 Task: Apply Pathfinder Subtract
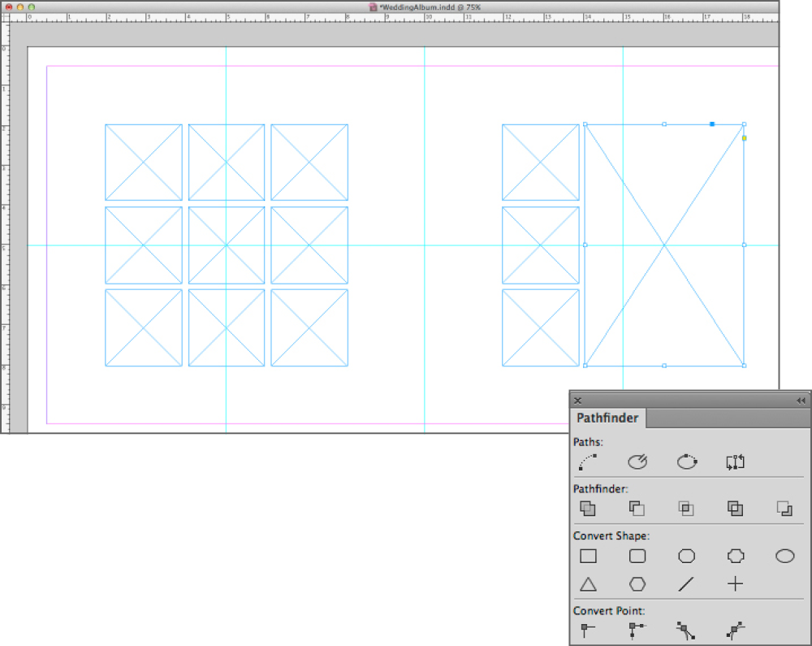637,509
